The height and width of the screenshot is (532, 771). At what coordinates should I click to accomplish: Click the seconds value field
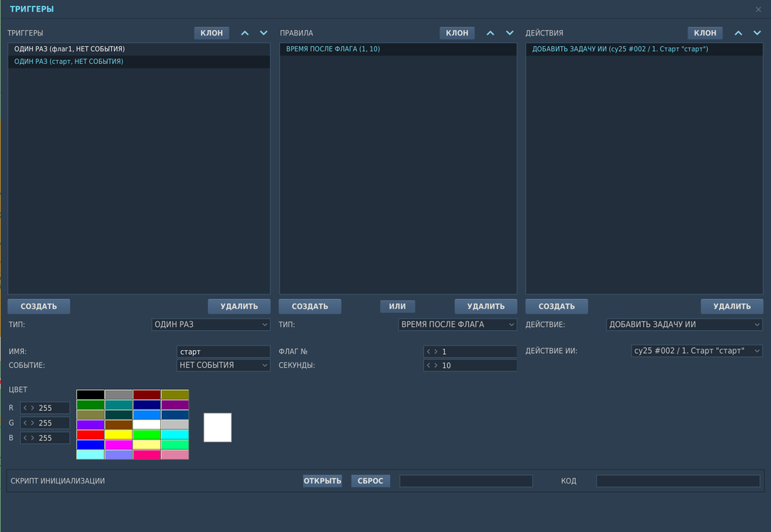(x=470, y=365)
